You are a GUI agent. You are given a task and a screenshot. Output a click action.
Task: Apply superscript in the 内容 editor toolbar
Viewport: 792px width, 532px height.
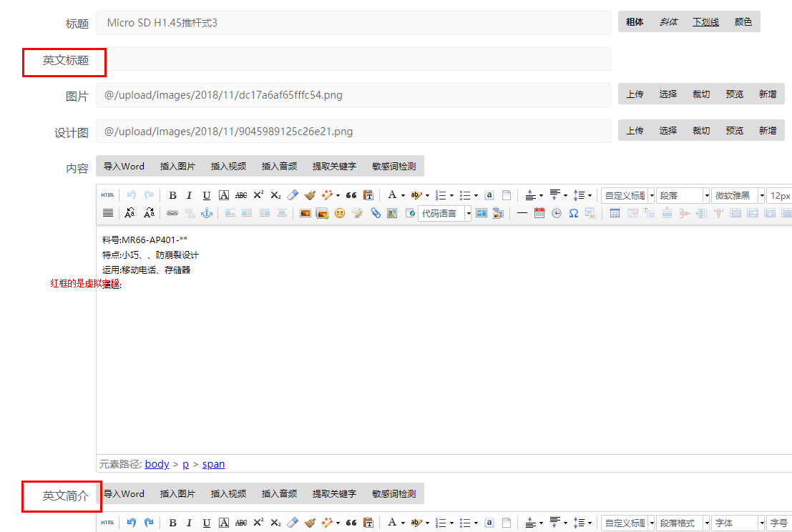coord(258,194)
